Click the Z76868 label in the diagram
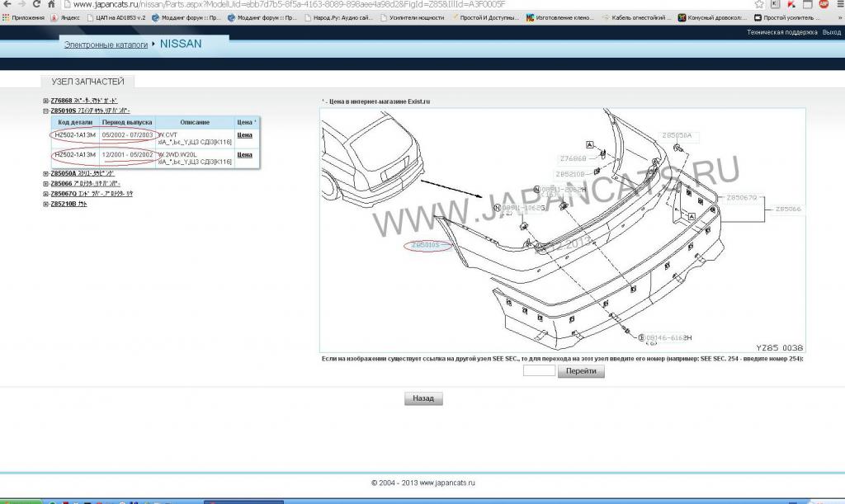 point(573,159)
